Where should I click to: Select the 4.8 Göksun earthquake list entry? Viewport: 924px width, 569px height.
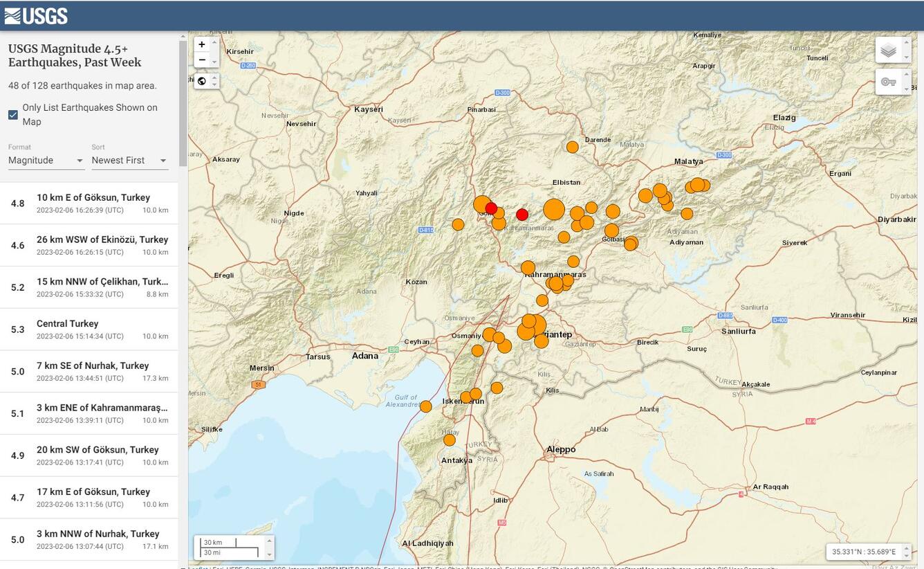coord(90,203)
